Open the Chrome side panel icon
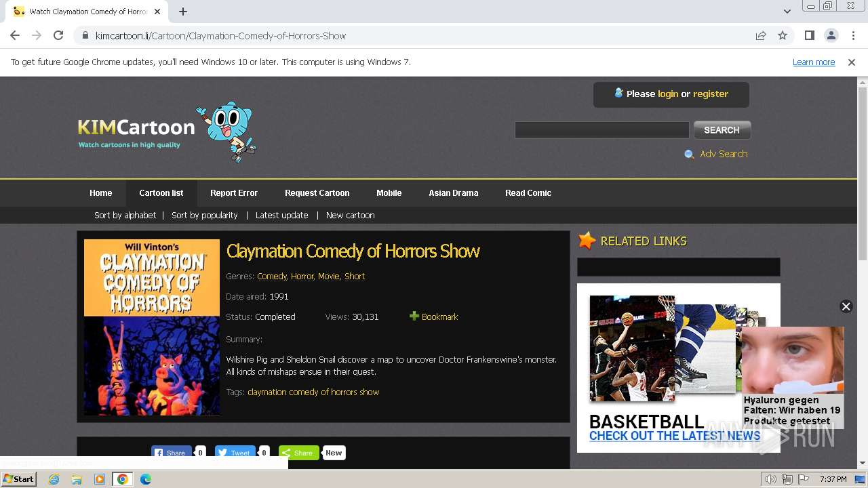The image size is (868, 488). (x=809, y=35)
